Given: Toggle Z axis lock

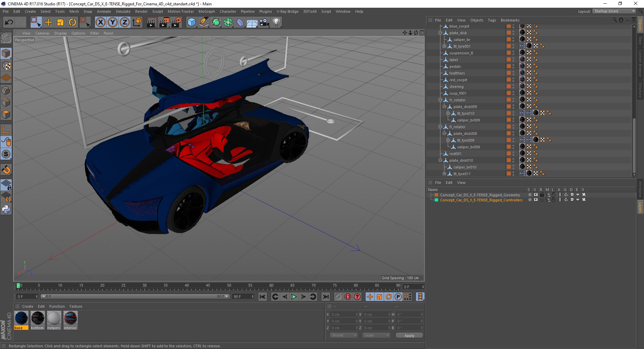Looking at the screenshot, I should click(125, 22).
